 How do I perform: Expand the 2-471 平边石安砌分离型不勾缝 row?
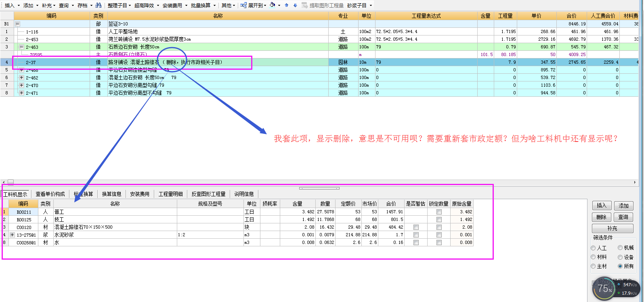(21, 93)
